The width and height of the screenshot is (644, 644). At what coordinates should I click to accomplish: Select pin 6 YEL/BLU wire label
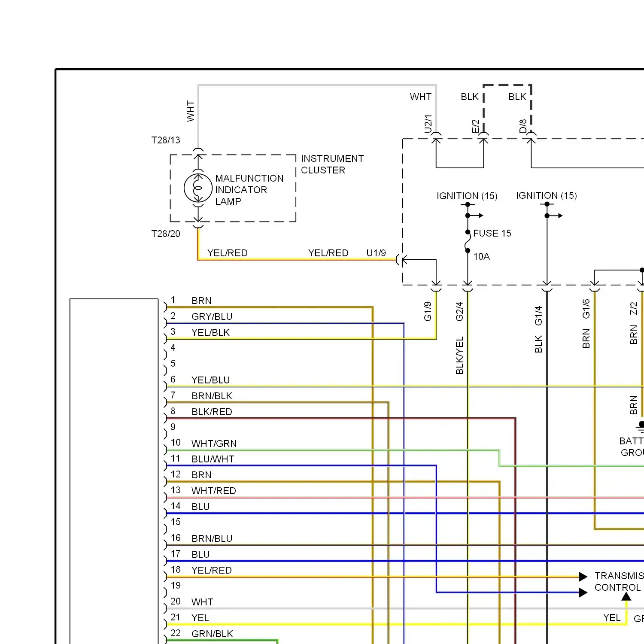pos(210,380)
